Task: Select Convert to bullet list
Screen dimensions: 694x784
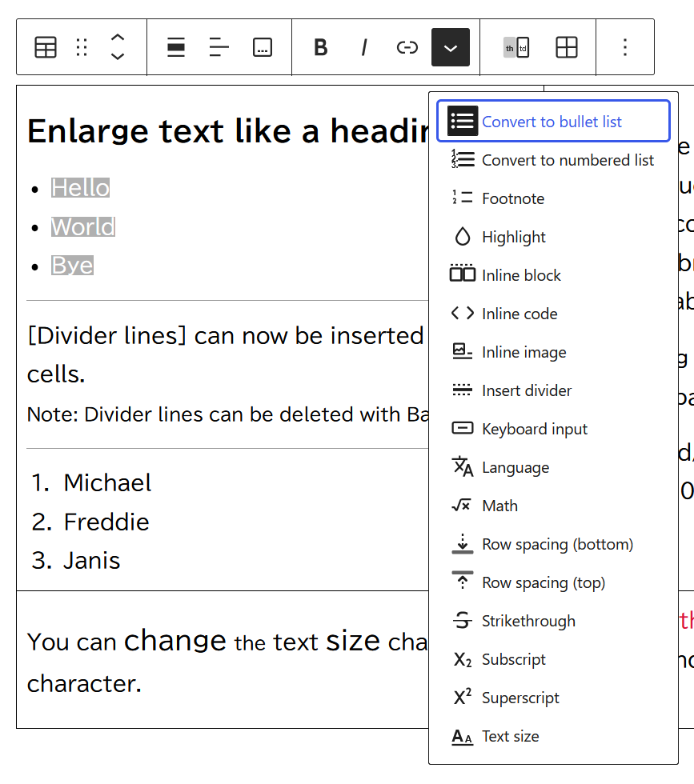Action: click(553, 121)
